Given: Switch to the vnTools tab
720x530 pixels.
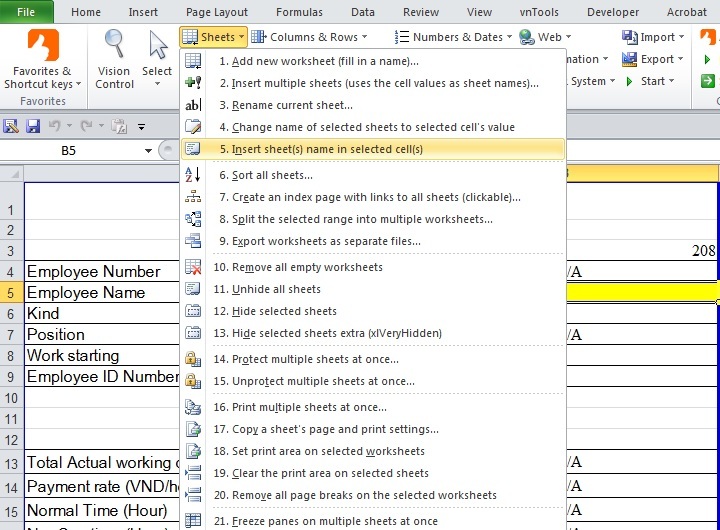Looking at the screenshot, I should (539, 12).
